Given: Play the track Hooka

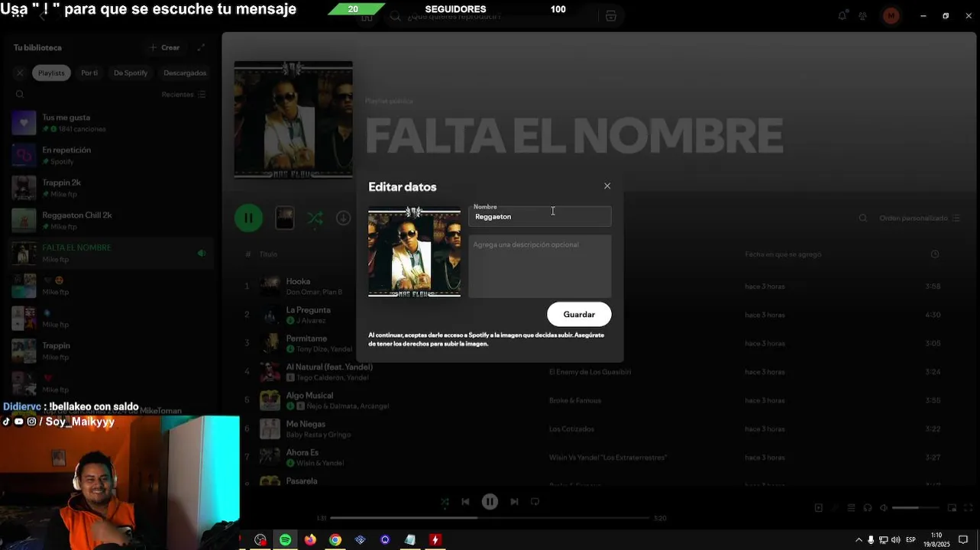Looking at the screenshot, I should pos(298,281).
